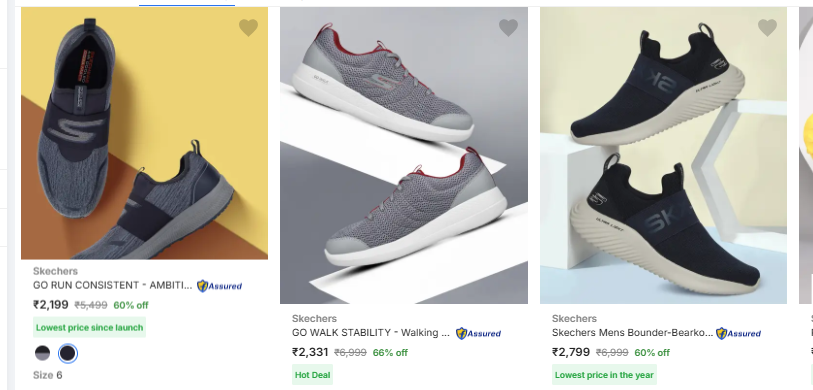Click Assured badge on Bounder-Bearko listing
The image size is (813, 390).
click(x=738, y=333)
